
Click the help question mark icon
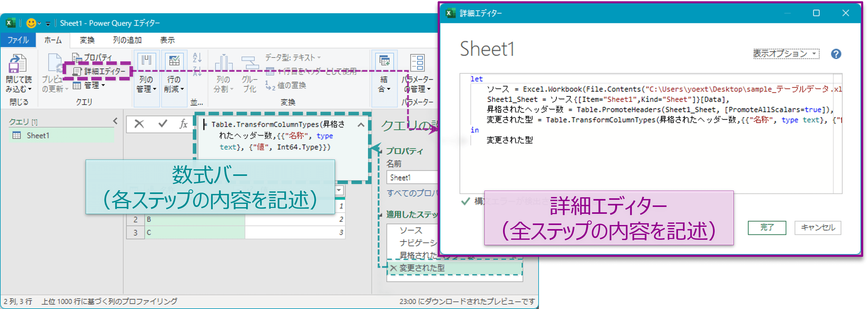click(836, 54)
